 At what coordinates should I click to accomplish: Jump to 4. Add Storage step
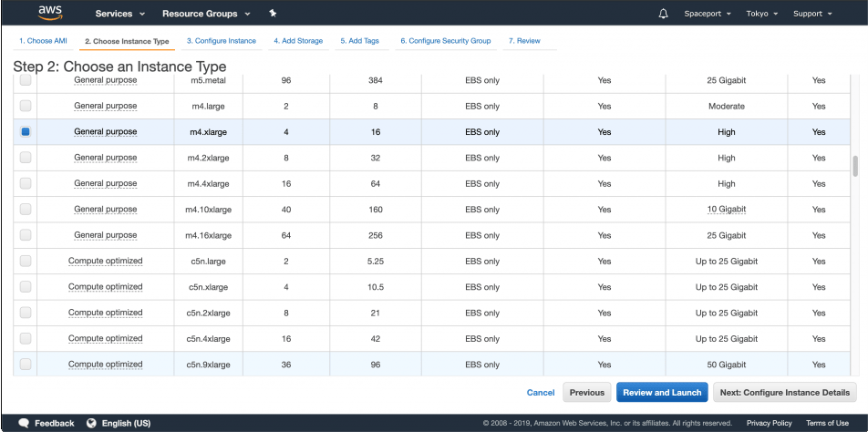(298, 41)
